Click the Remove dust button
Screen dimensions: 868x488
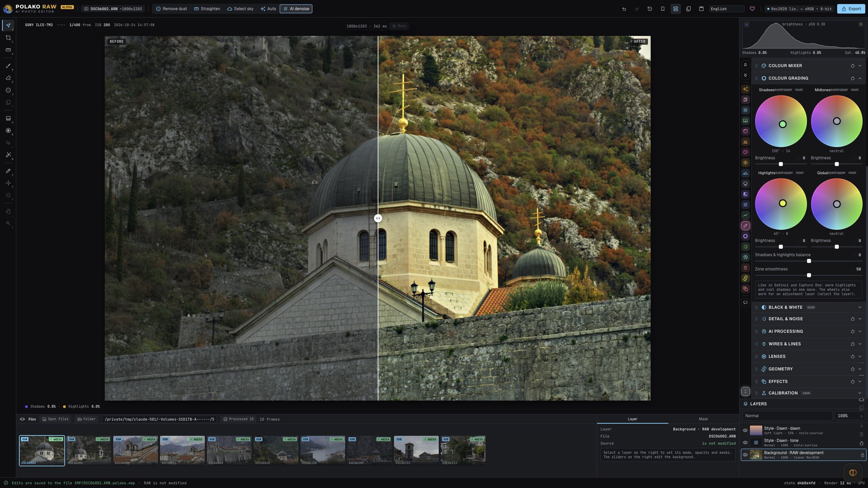click(x=171, y=9)
